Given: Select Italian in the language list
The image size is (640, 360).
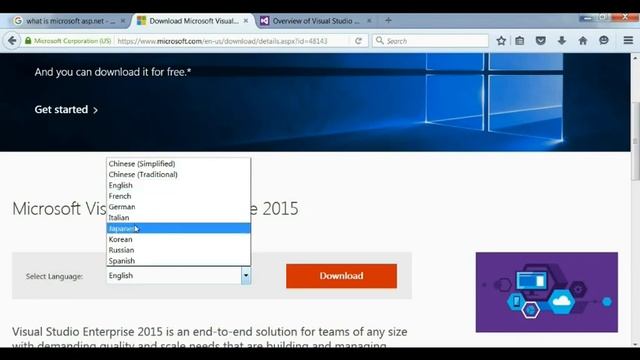Looking at the screenshot, I should pos(178,218).
